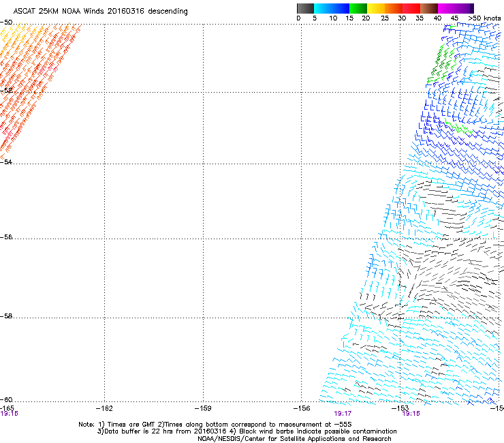Click the '>50 knots' legend label
The height and width of the screenshot is (443, 504).
tap(484, 18)
